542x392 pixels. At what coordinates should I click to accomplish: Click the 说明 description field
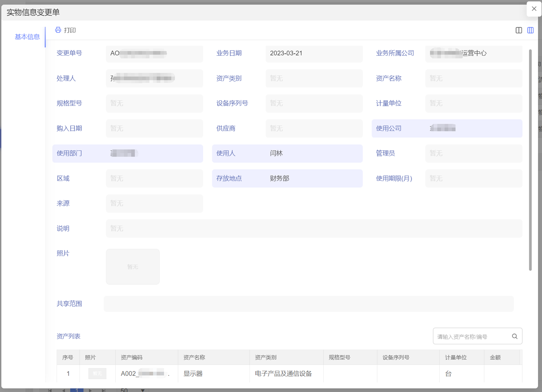314,229
